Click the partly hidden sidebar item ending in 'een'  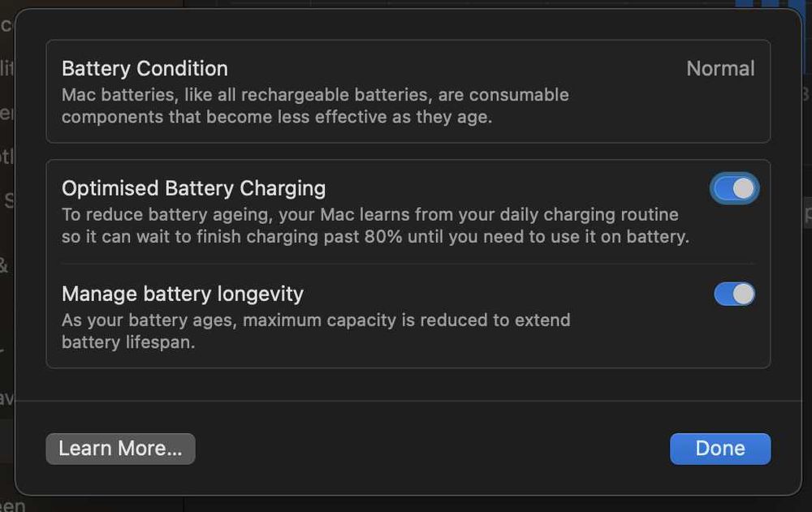click(12, 505)
